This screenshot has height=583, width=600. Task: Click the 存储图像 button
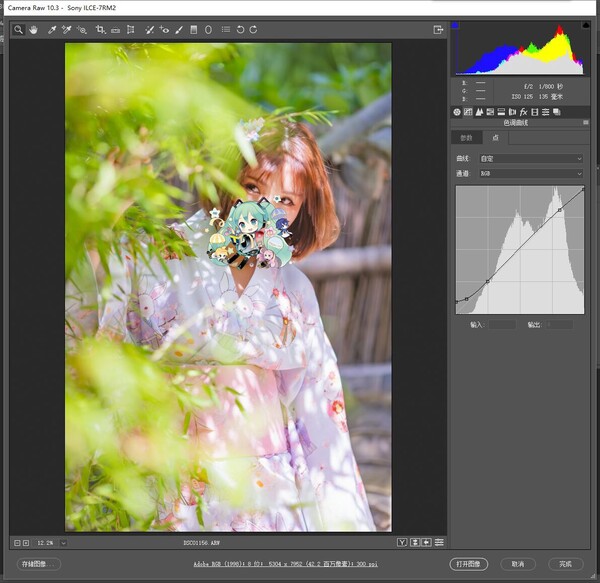pyautogui.click(x=39, y=564)
